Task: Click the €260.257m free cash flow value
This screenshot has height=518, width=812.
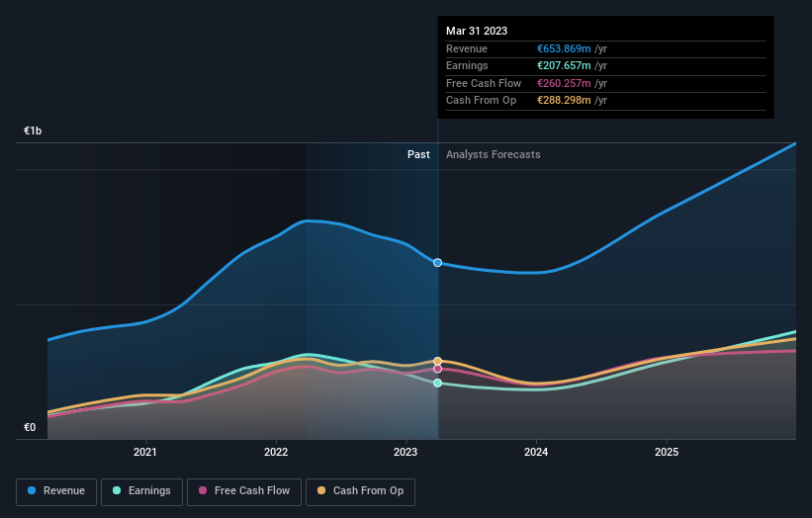Action: 564,83
